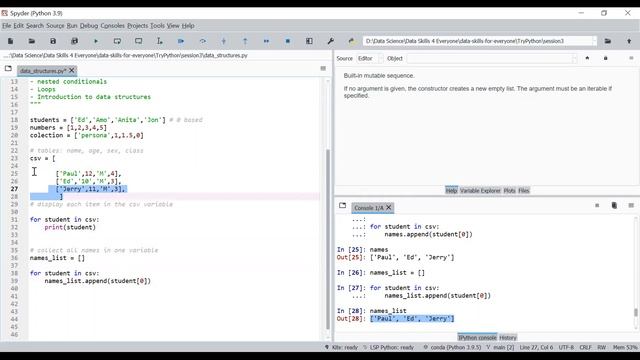
Task: Interrupt kernel stop icon in console
Action: [597, 206]
